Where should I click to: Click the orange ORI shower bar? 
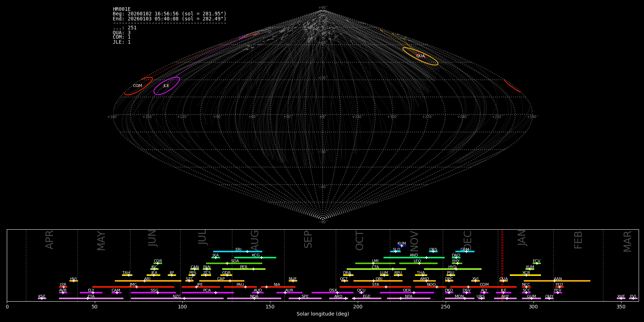(378, 281)
